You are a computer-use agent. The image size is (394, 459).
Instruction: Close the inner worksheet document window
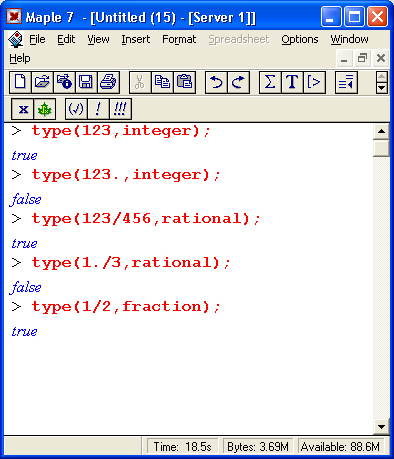[x=381, y=59]
